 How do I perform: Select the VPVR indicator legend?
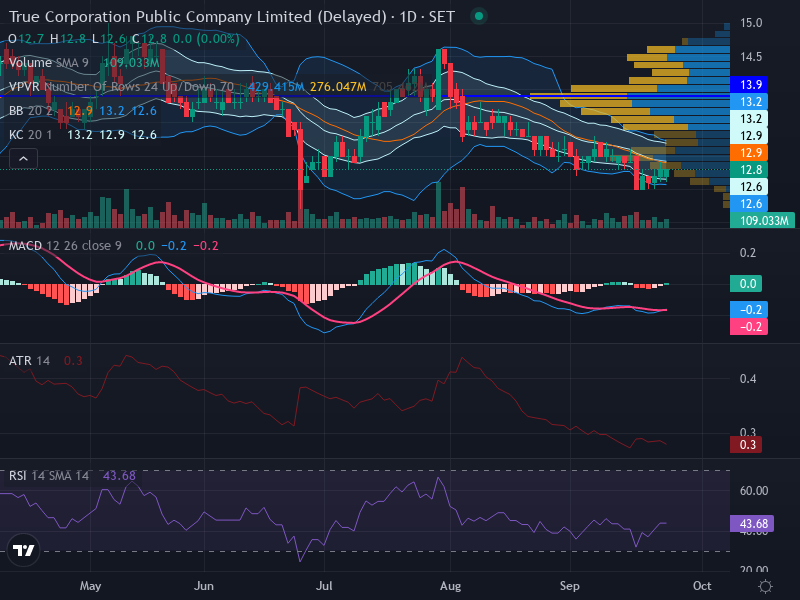[x=121, y=87]
